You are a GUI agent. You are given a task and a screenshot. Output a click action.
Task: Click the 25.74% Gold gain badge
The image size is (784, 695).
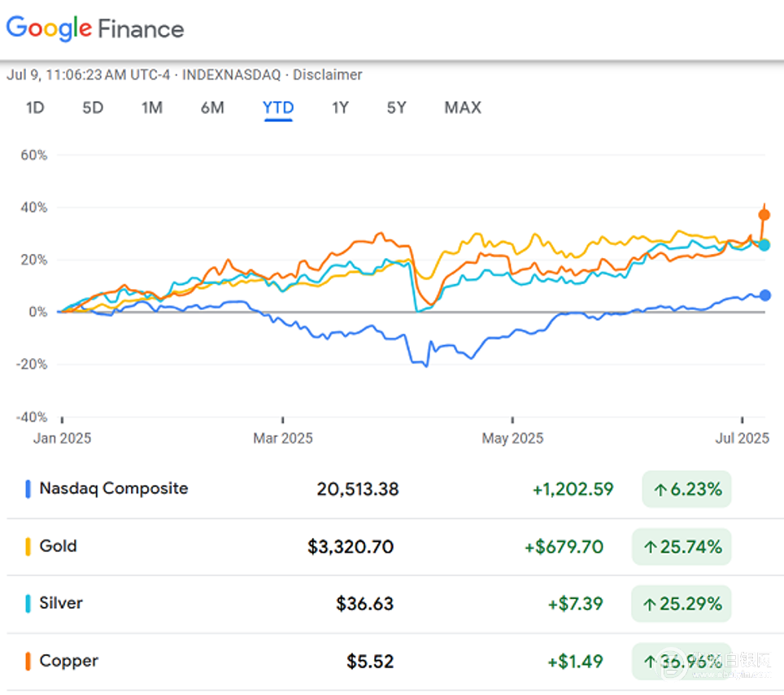point(682,546)
